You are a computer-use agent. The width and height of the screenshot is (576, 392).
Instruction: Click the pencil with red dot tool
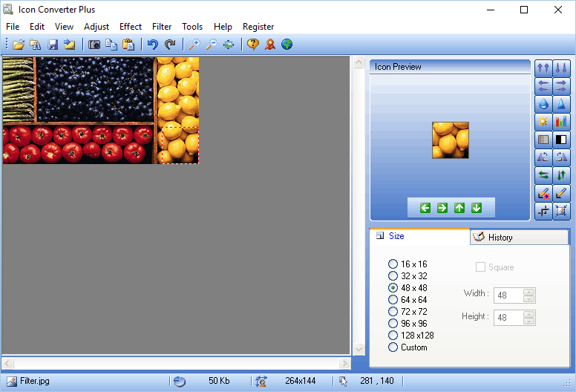(543, 193)
